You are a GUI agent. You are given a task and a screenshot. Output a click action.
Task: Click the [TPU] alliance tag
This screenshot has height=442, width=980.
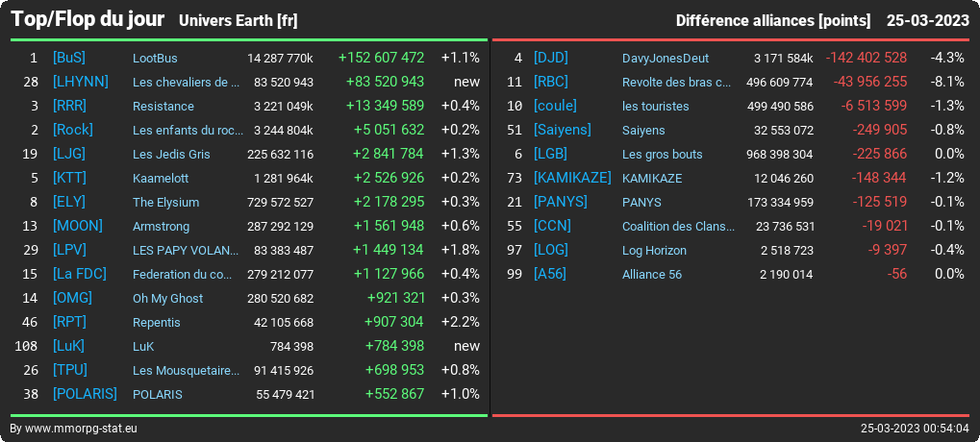[x=70, y=370]
